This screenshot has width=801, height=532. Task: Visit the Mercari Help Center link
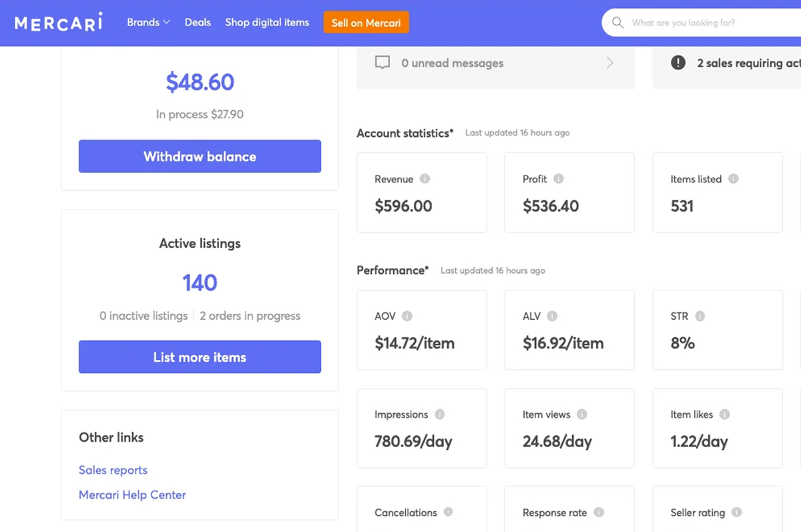(x=132, y=495)
